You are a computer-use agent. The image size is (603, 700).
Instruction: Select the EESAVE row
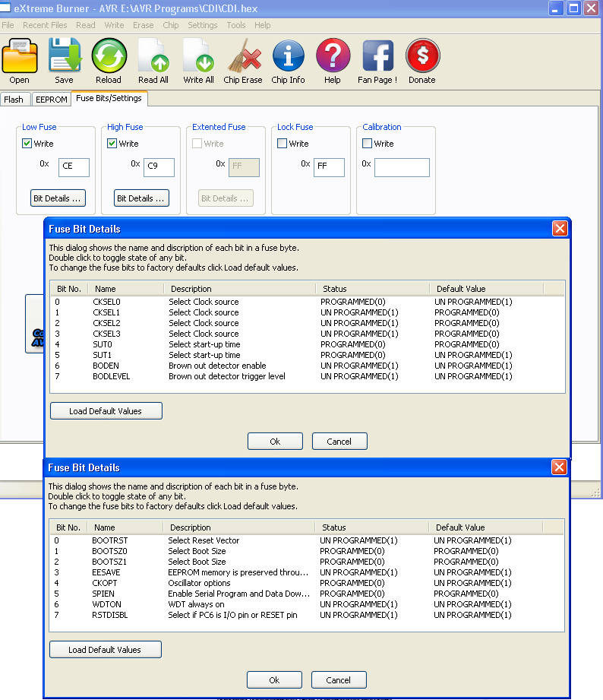(x=306, y=572)
